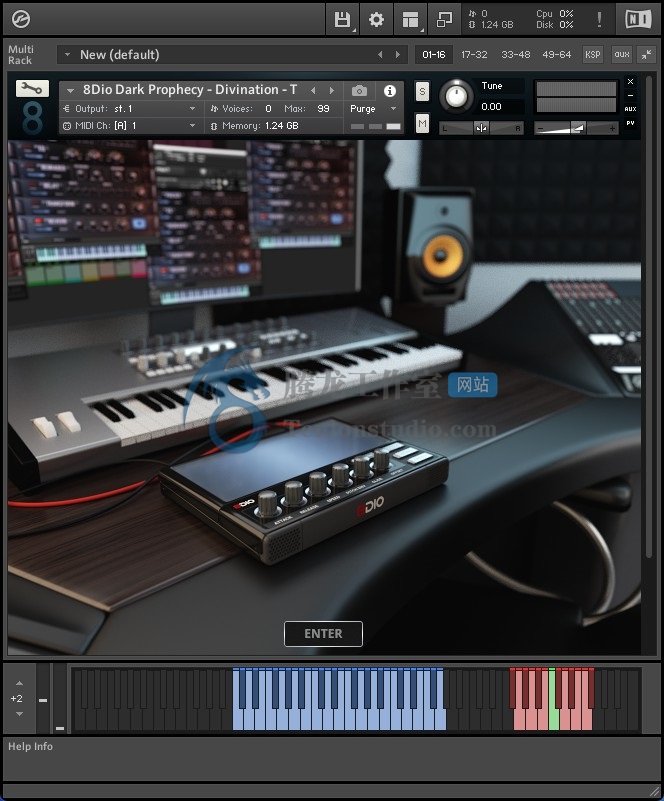
Task: Click the ENTER button
Action: 323,634
